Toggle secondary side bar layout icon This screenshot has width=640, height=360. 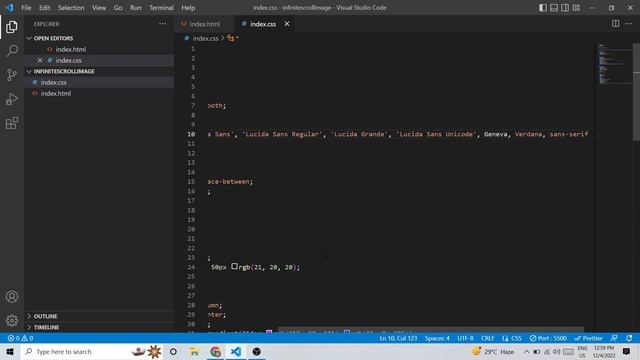point(565,8)
